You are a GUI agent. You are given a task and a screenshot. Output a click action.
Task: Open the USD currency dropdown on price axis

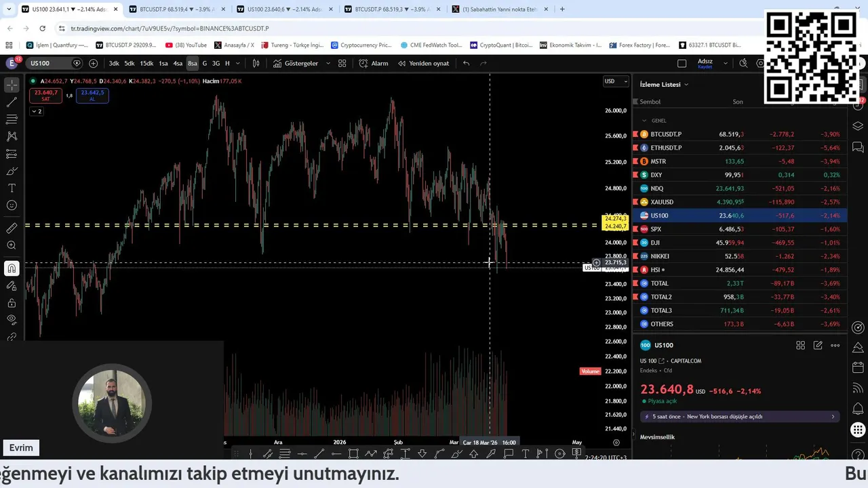point(616,81)
